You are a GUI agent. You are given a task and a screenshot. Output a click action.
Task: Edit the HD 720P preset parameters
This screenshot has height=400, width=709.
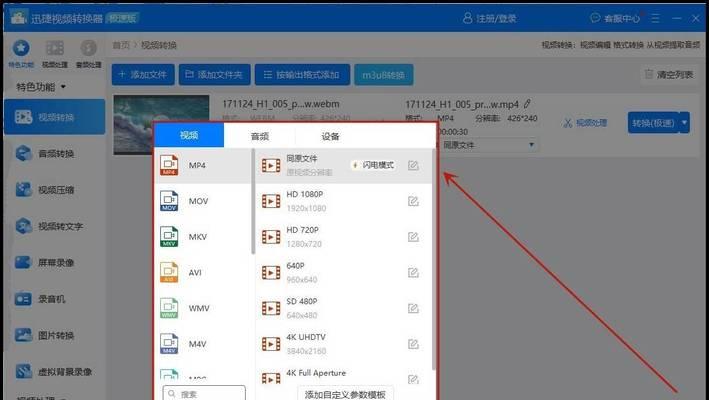[x=413, y=237]
